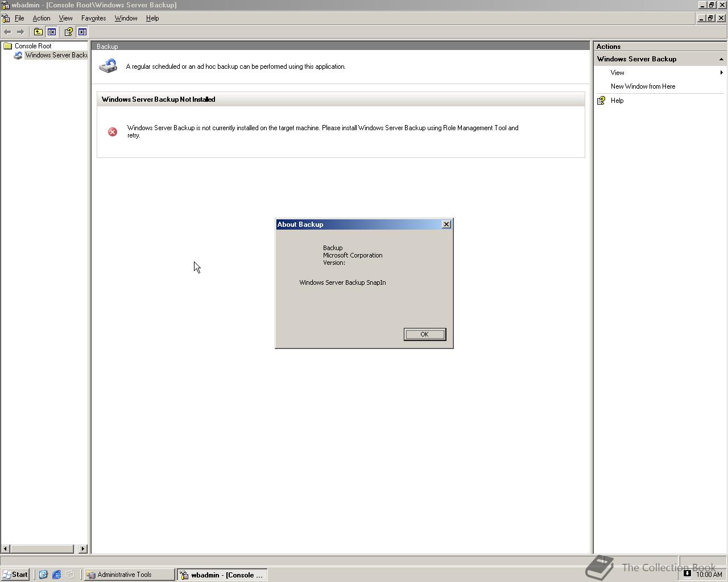Open the Action menu
The image size is (728, 582).
click(42, 18)
